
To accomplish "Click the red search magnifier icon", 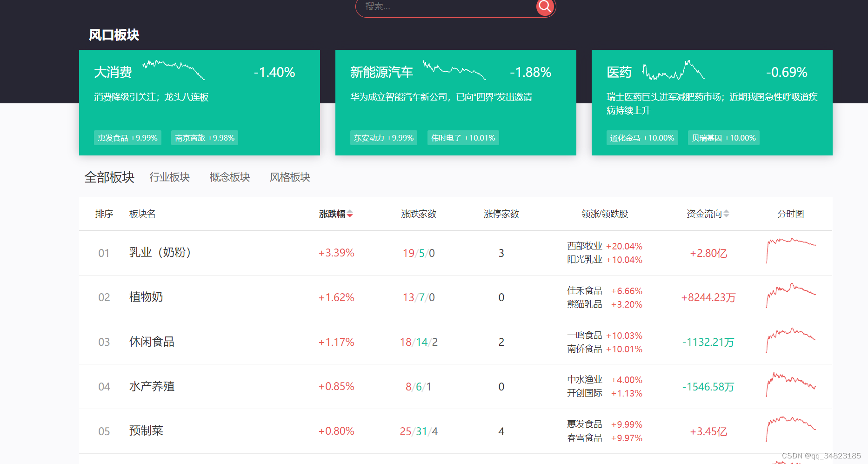I will pos(545,7).
